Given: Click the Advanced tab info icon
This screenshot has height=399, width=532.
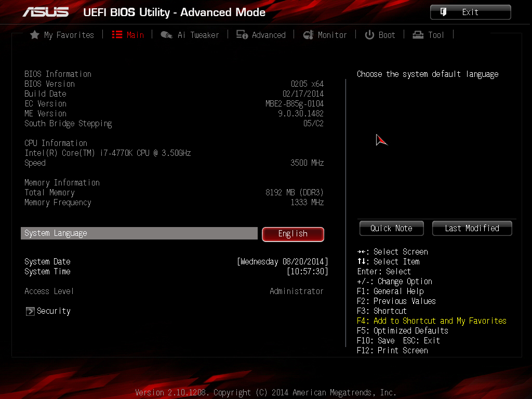Looking at the screenshot, I should 242,35.
